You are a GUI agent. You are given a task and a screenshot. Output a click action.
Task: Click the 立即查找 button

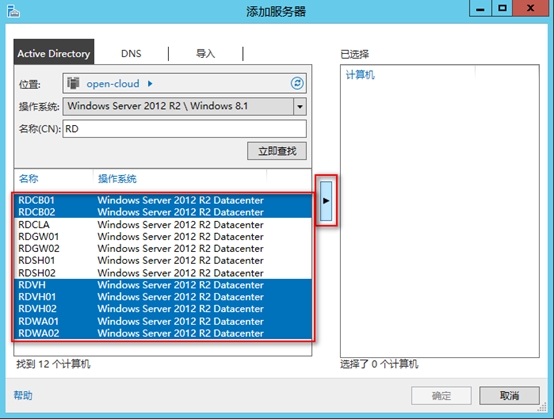tap(277, 151)
